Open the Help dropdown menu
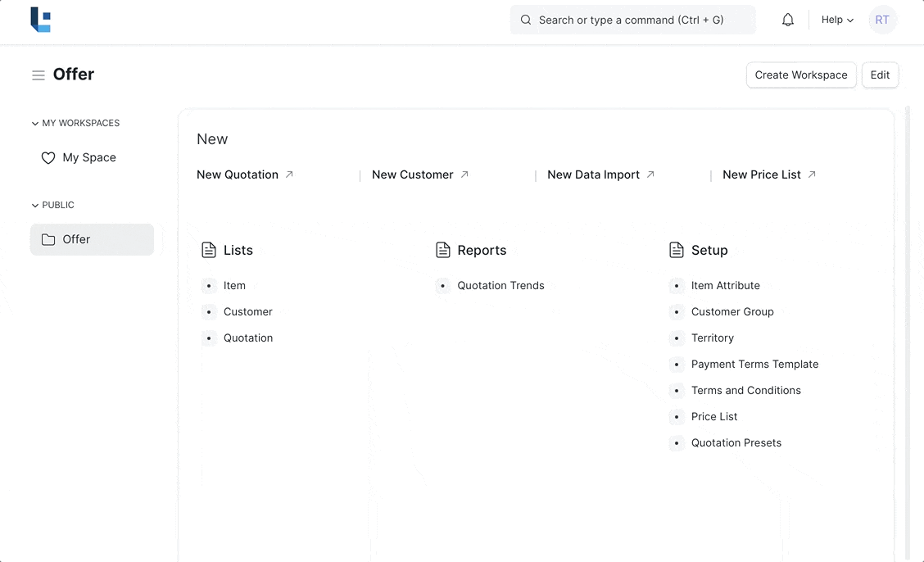 (x=837, y=20)
